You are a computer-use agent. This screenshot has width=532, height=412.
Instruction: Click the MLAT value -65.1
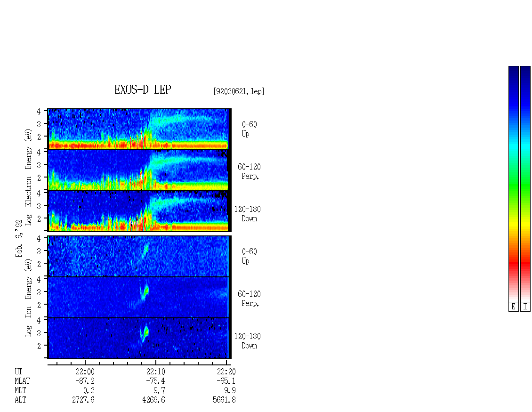click(x=226, y=381)
